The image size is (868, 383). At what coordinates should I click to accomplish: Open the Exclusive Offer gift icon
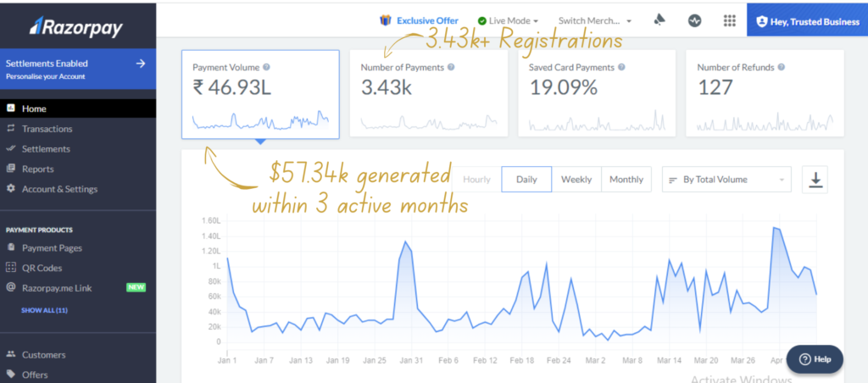tap(386, 20)
